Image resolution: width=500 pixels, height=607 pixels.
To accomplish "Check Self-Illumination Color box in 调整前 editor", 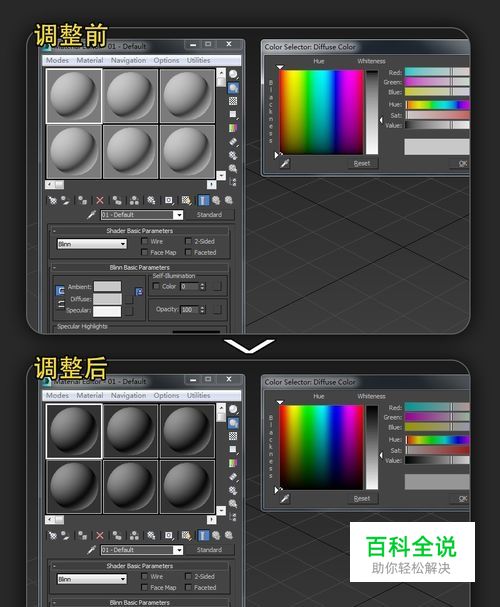I will 156,286.
